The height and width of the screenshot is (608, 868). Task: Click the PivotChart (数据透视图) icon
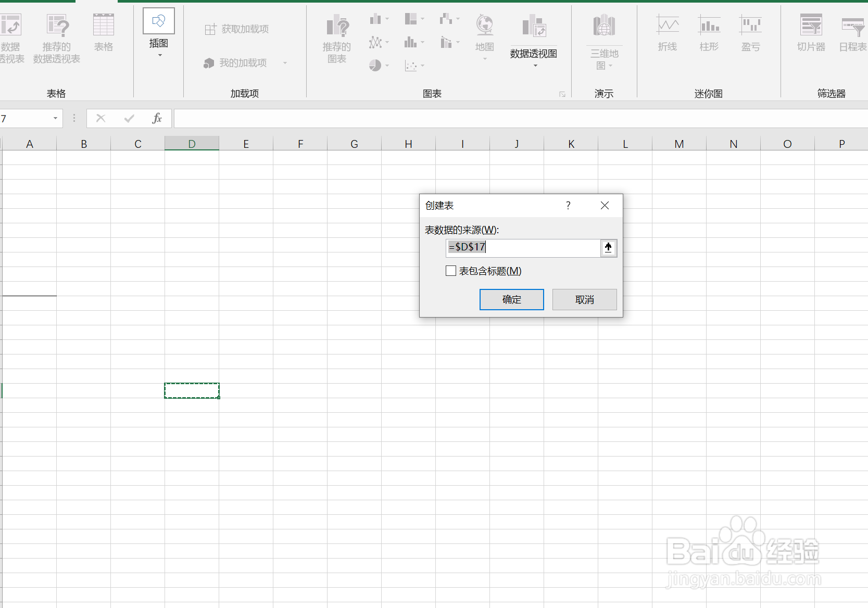point(534,26)
